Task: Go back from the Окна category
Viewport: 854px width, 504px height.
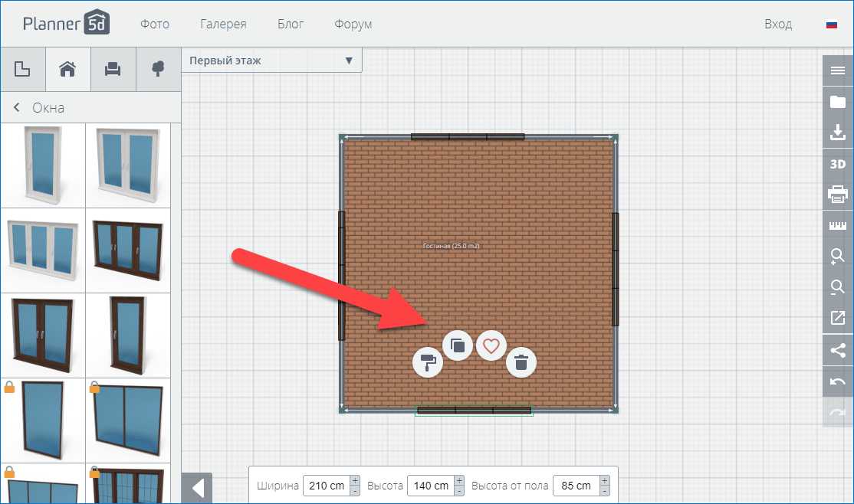Action: 17,108
